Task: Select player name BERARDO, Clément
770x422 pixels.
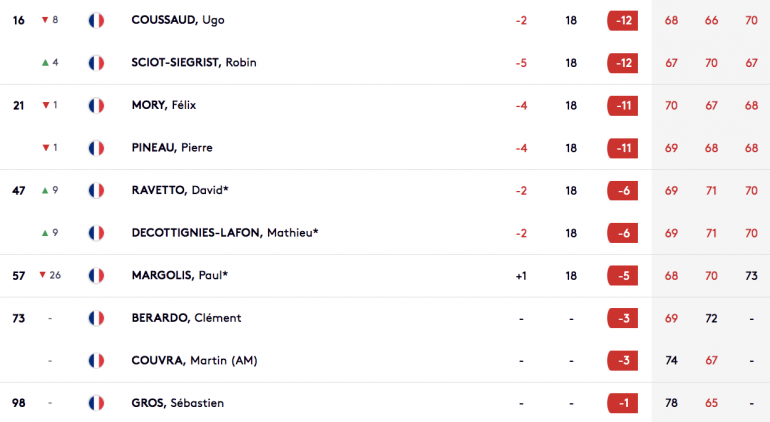Action: click(x=186, y=318)
